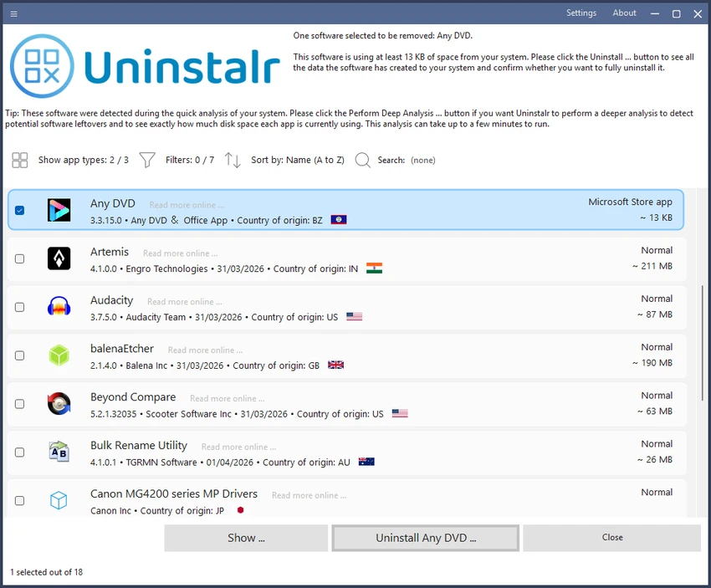The width and height of the screenshot is (711, 588).
Task: Click the balenaEtcher green cube icon
Action: [59, 355]
